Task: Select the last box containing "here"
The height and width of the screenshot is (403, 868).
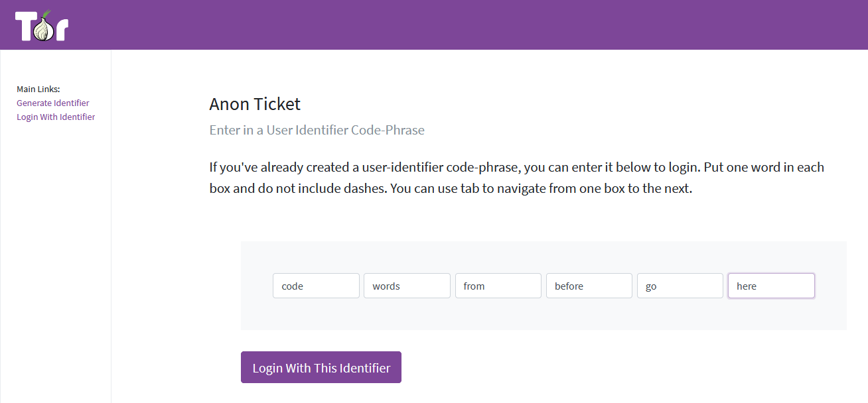Action: [771, 286]
